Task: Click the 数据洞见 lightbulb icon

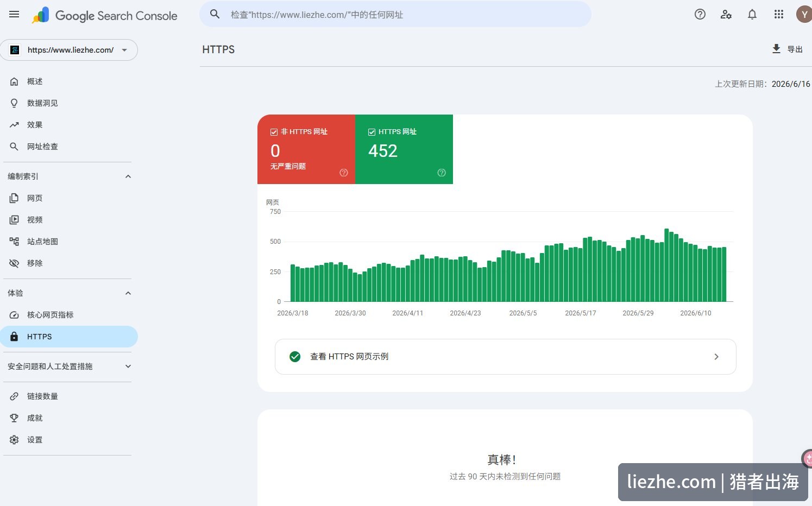Action: point(14,103)
